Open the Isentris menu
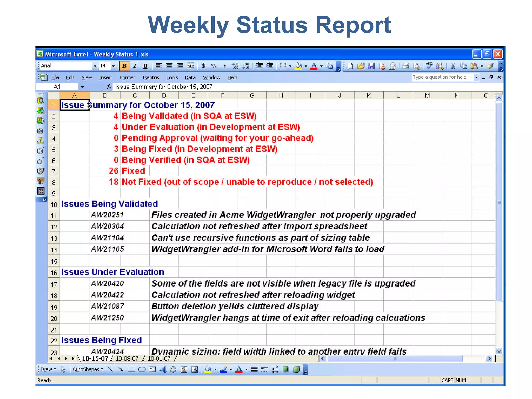532x399 pixels. tap(150, 77)
